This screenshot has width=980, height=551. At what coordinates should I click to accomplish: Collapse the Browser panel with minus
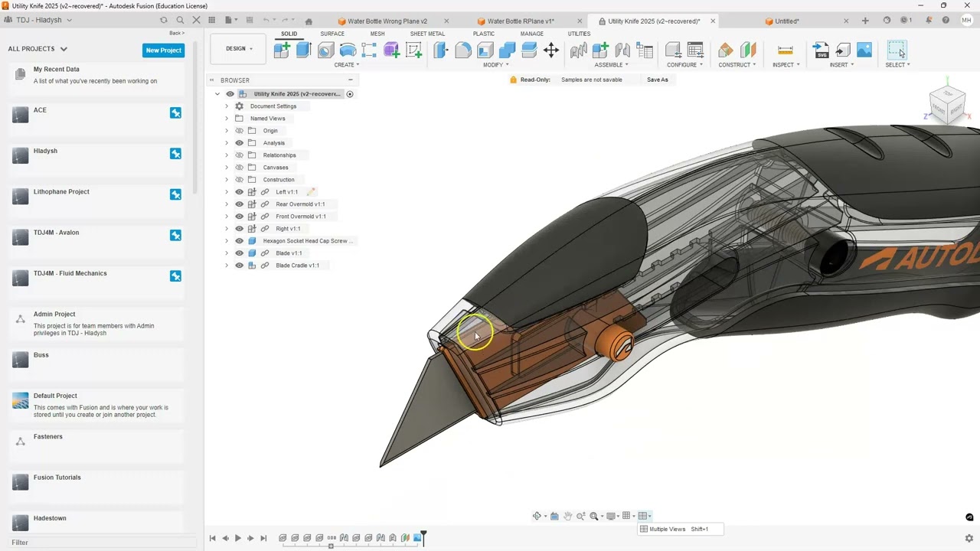pyautogui.click(x=351, y=80)
